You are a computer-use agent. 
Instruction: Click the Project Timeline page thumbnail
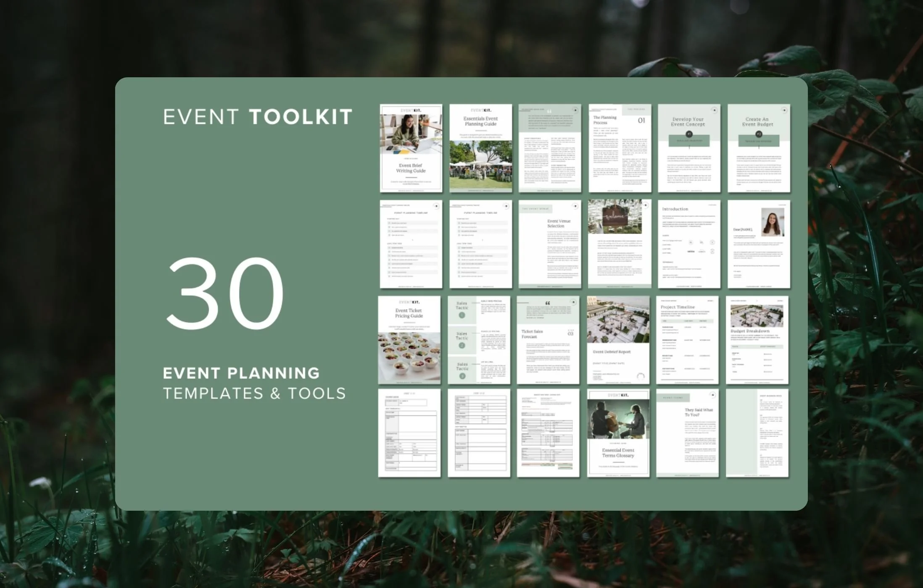[x=687, y=340]
